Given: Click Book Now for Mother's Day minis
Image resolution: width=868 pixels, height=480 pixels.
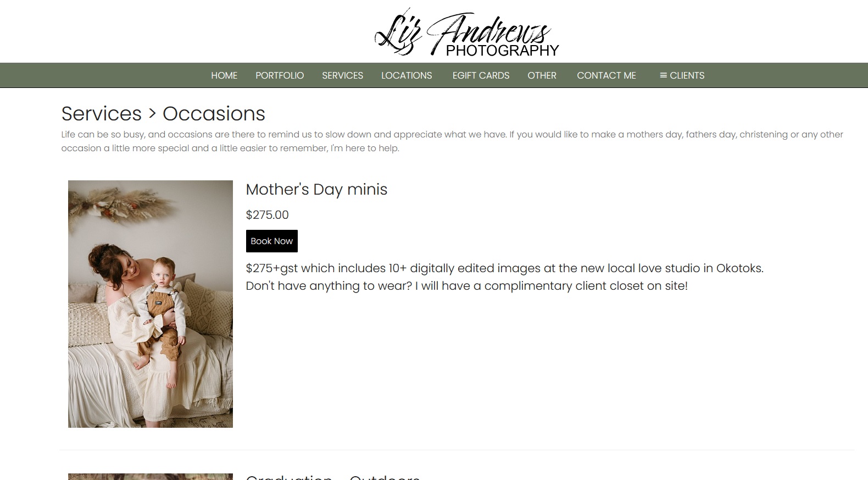Looking at the screenshot, I should point(271,241).
